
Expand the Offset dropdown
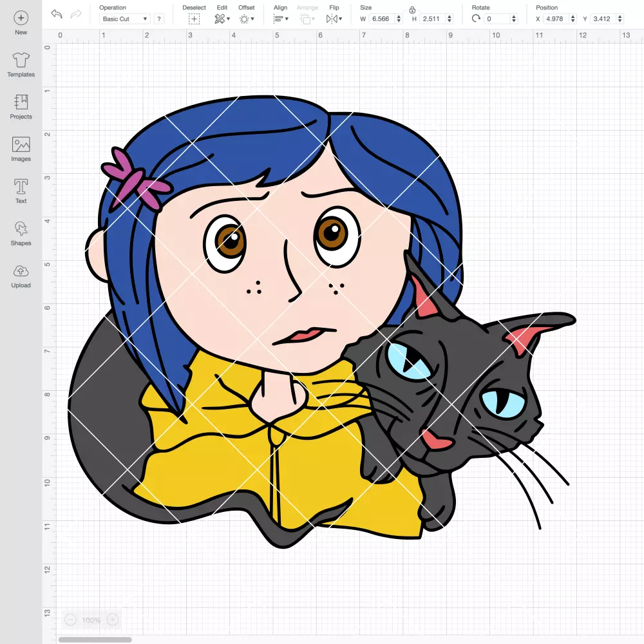point(247,19)
